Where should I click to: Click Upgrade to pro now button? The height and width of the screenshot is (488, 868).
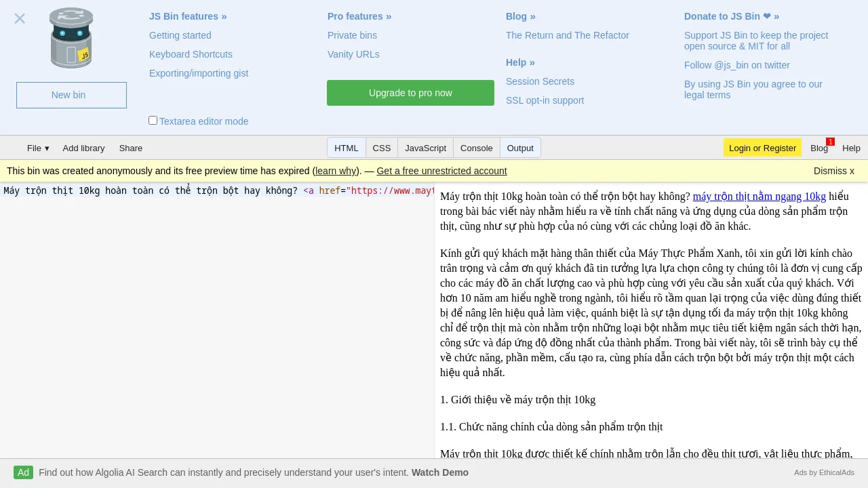tap(410, 93)
